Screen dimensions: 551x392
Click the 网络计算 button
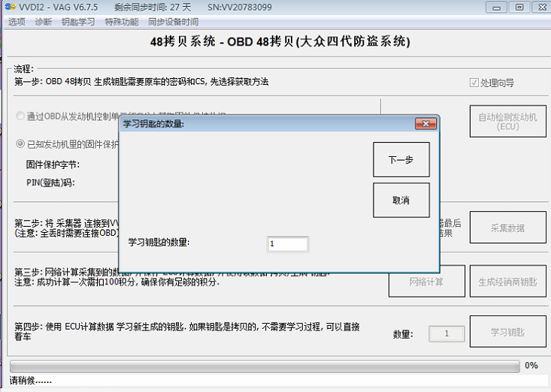coord(426,282)
